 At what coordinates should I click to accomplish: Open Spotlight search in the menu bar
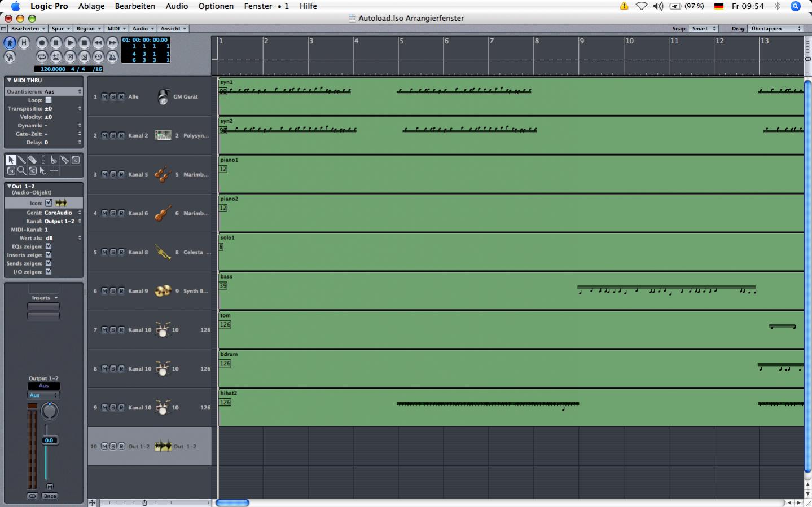point(796,6)
